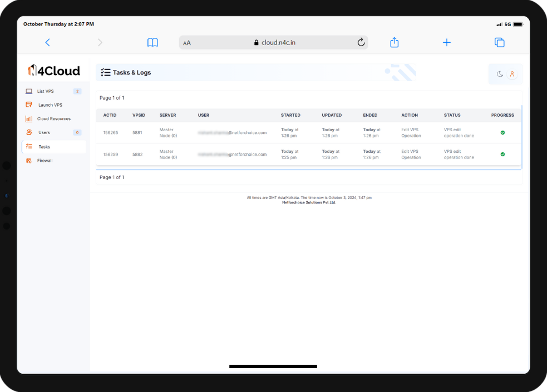Viewport: 547px width, 392px height.
Task: Select the Tasks sidebar item
Action: [44, 147]
